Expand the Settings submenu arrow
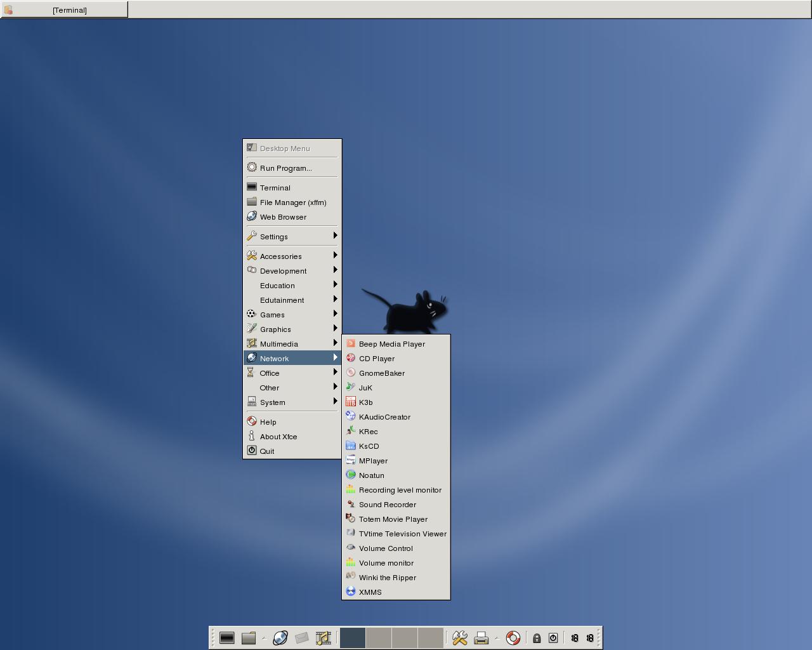The image size is (812, 650). click(x=335, y=235)
